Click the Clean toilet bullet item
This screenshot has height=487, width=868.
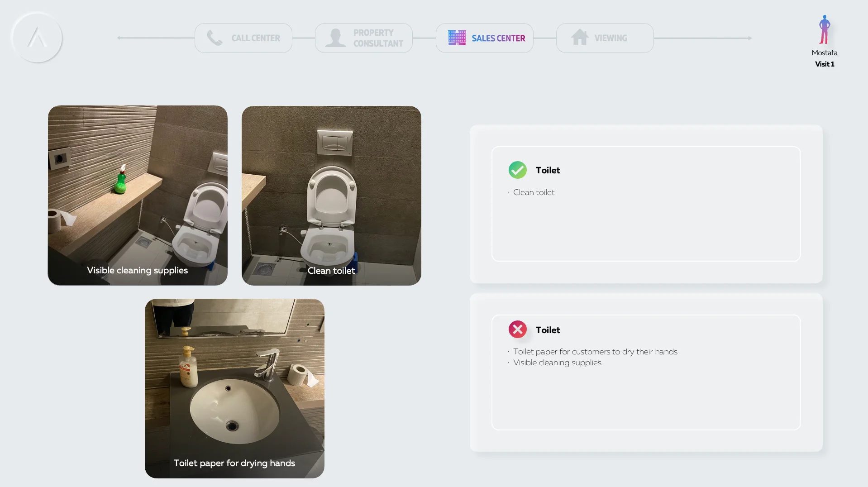point(534,192)
